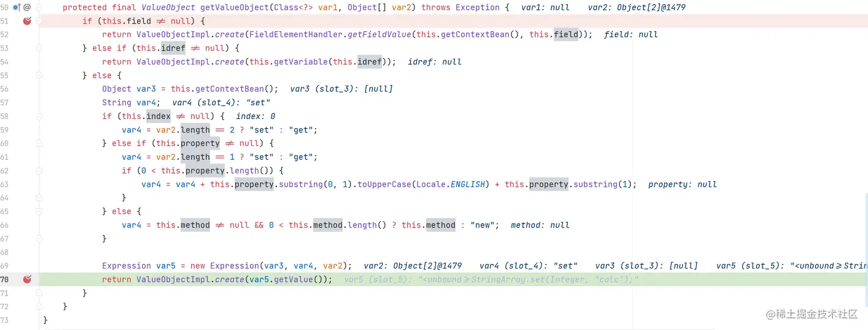Click line number 63 in the gutter

(x=5, y=185)
